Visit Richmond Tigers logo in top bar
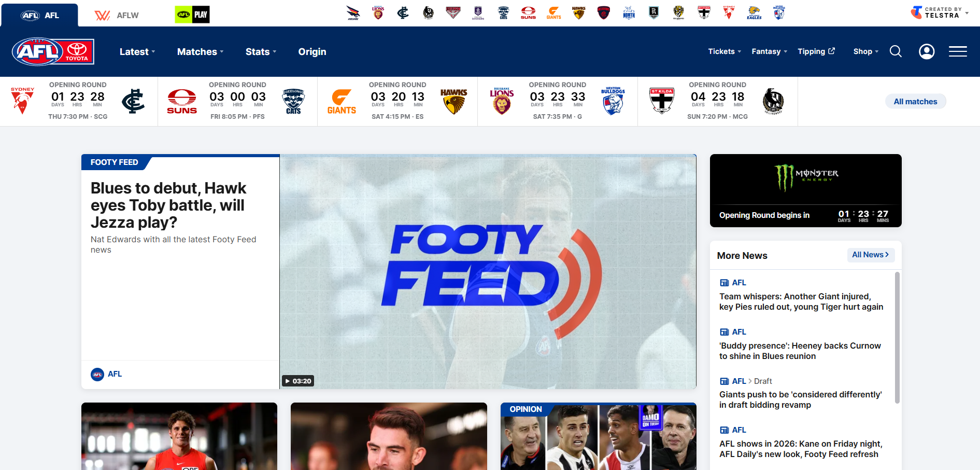The width and height of the screenshot is (980, 470). tap(679, 13)
